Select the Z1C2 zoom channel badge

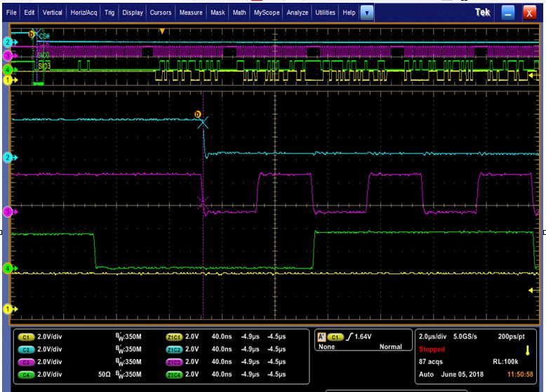[174, 349]
